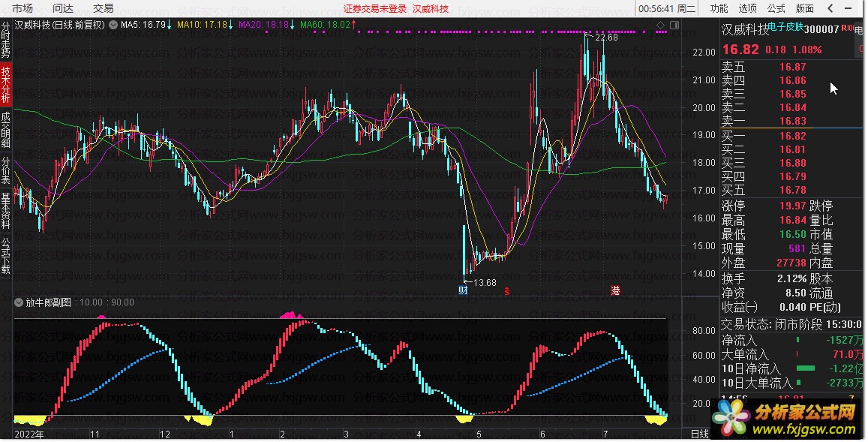Click the diamond icon at the chart's top right
This screenshot has height=442, width=868.
click(660, 25)
